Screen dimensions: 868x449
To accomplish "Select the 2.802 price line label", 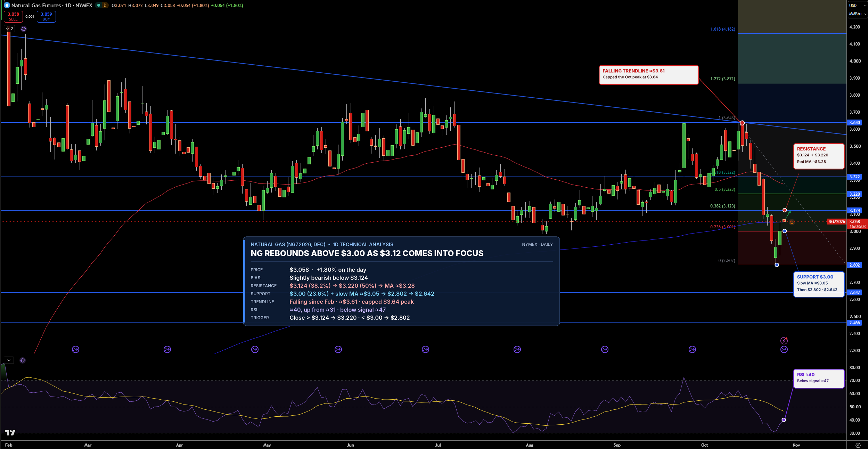I will (854, 265).
